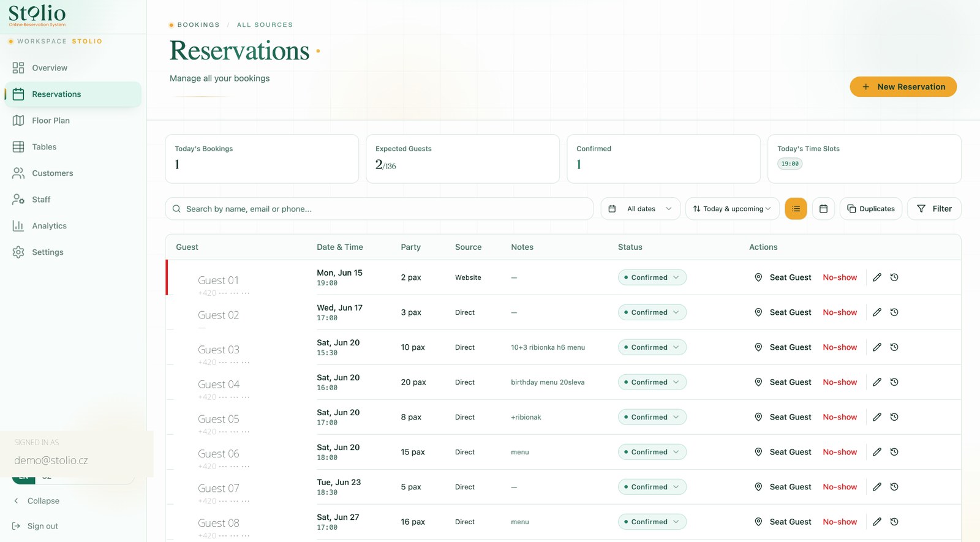Open Customers in the sidebar

tap(73, 173)
